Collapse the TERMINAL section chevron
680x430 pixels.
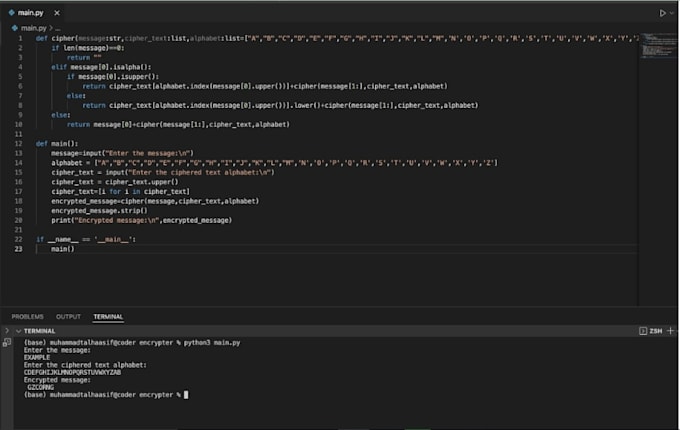point(8,330)
